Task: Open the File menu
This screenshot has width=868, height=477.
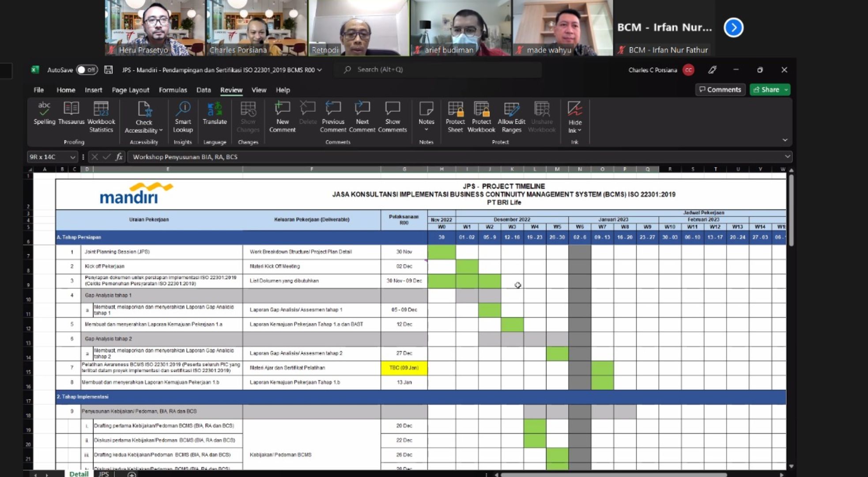Action: coord(39,90)
